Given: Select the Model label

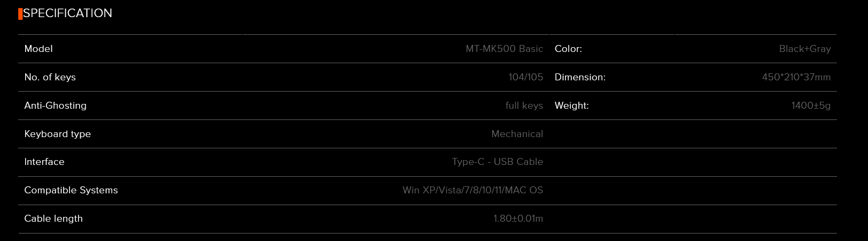Looking at the screenshot, I should pyautogui.click(x=38, y=49).
